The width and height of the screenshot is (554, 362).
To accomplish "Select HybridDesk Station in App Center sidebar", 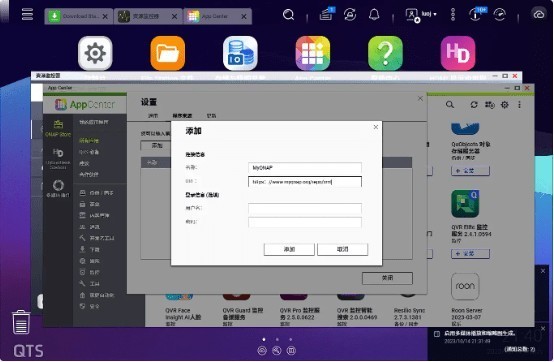I will pos(58,158).
